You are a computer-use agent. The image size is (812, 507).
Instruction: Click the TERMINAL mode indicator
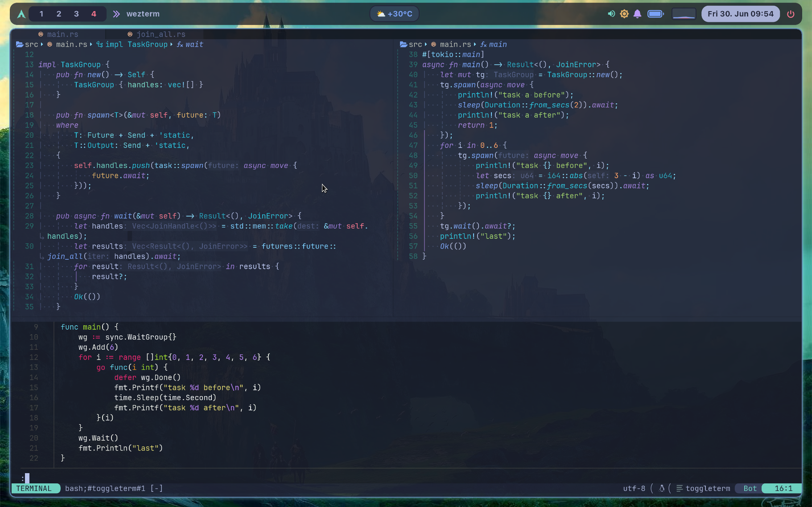click(34, 488)
